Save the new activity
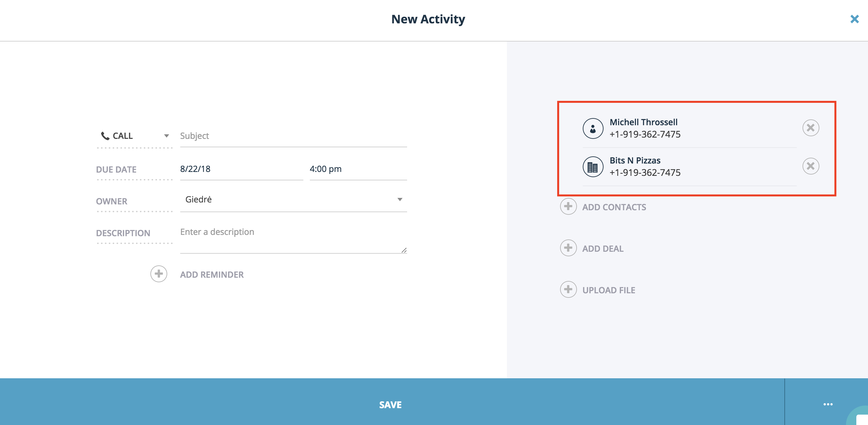This screenshot has width=868, height=425. tap(392, 402)
